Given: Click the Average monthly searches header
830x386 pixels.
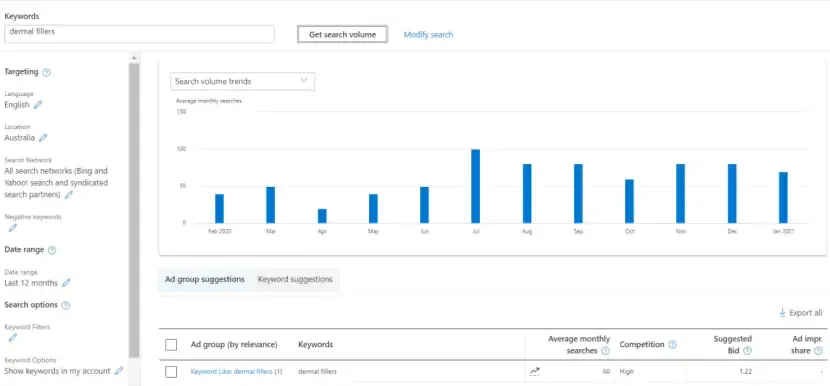Looking at the screenshot, I should coord(579,344).
